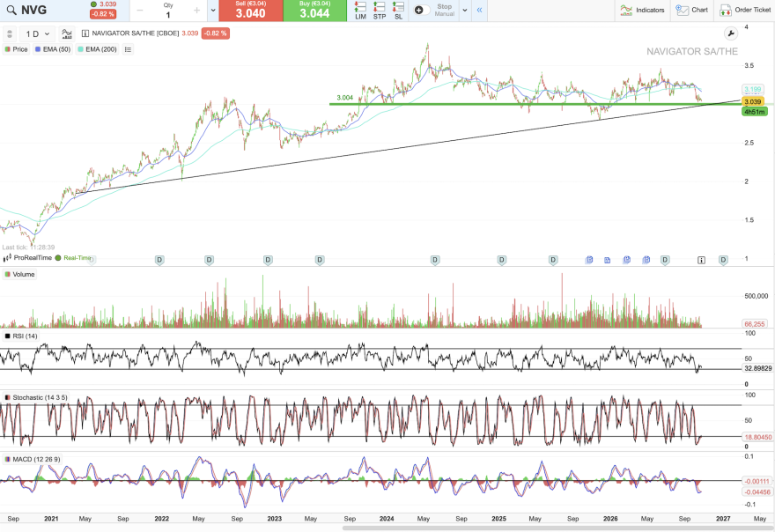This screenshot has width=775, height=532.
Task: Expand the Stop Manual dropdown arrow
Action: (465, 10)
